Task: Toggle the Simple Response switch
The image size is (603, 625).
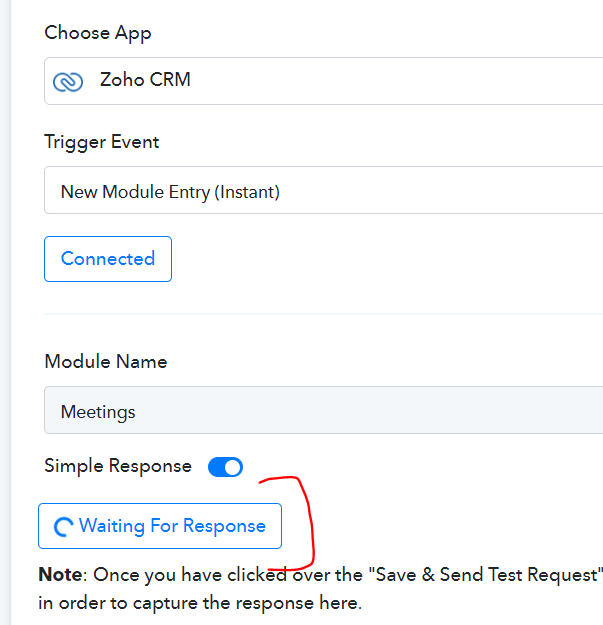Action: coord(226,467)
